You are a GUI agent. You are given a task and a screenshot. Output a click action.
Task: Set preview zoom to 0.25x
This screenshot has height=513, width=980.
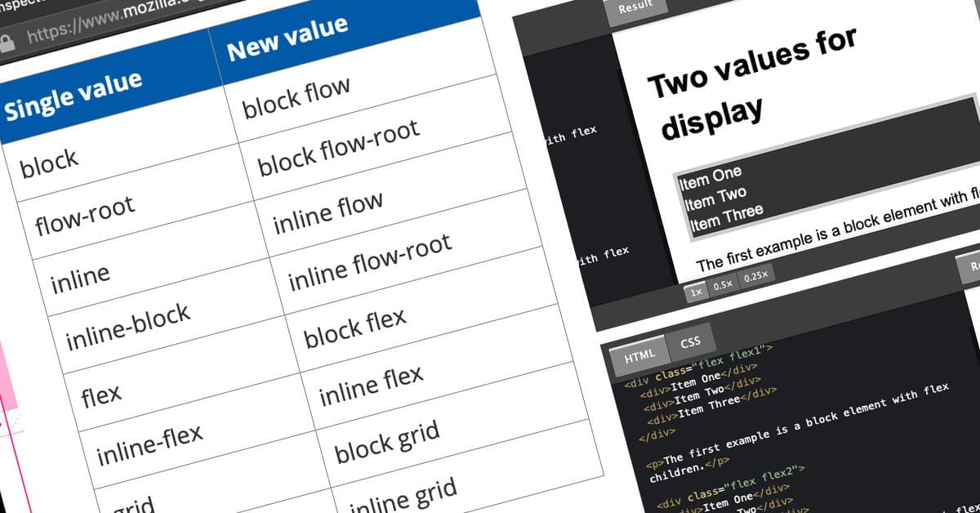click(x=755, y=276)
